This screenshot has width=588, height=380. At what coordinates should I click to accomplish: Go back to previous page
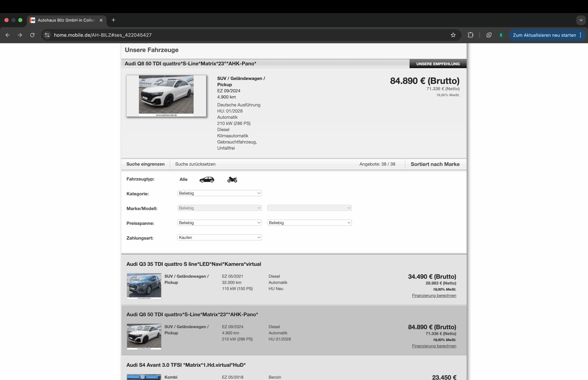[8, 35]
